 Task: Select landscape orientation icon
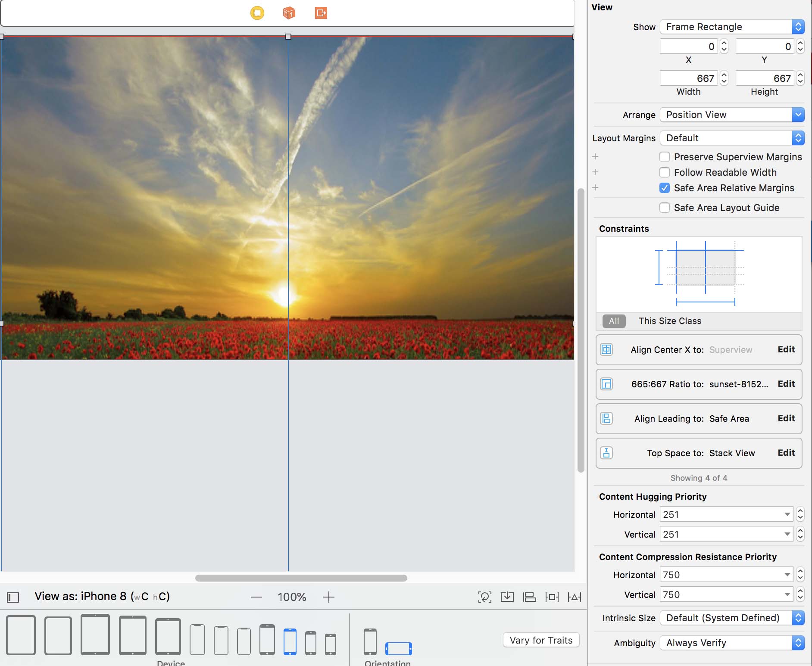pos(398,648)
